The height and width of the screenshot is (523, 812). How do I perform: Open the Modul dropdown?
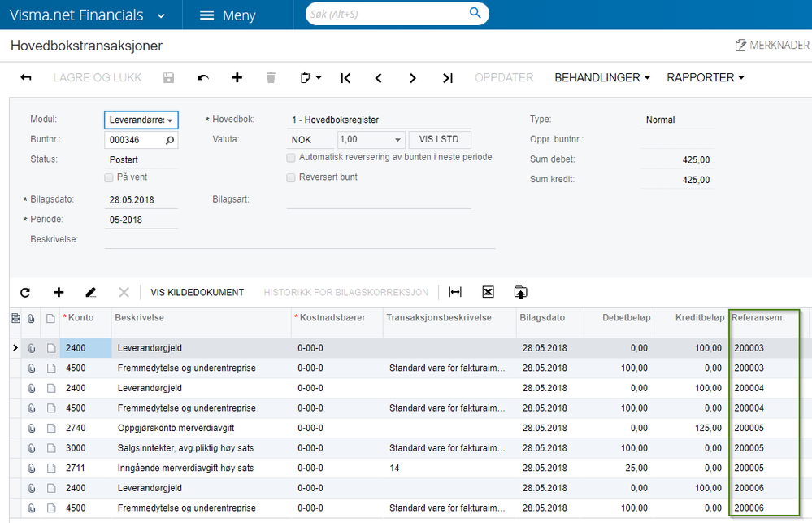(x=141, y=120)
